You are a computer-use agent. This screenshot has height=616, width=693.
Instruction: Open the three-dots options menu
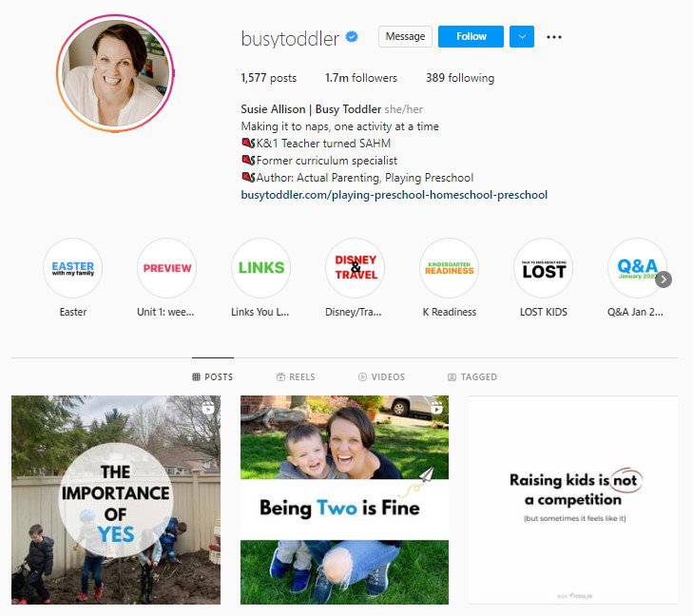[554, 37]
